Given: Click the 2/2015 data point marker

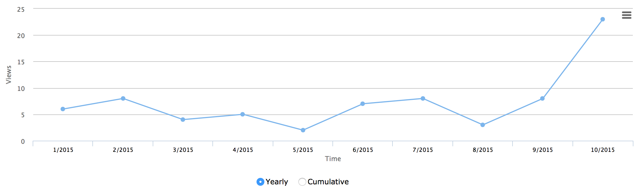Looking at the screenshot, I should [x=123, y=98].
